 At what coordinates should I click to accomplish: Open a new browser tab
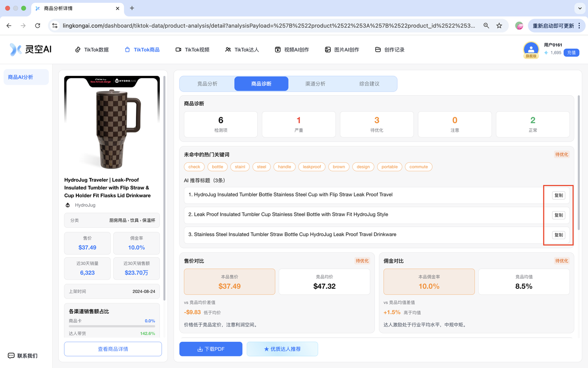(132, 8)
